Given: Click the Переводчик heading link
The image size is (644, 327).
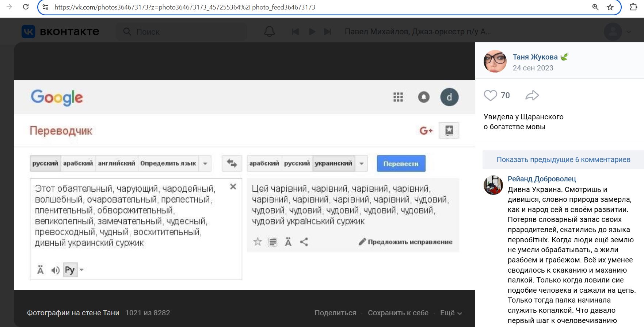Looking at the screenshot, I should 61,131.
